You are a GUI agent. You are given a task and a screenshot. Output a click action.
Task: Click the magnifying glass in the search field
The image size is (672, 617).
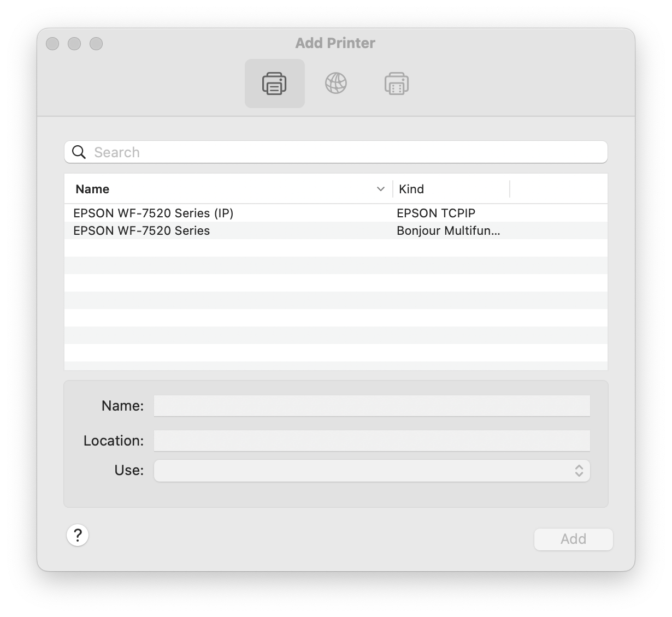coord(79,152)
